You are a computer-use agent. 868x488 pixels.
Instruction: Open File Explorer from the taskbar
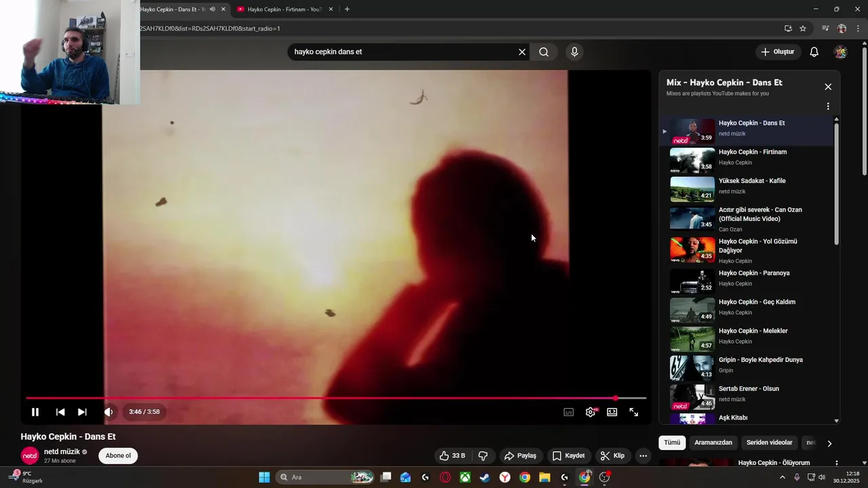[x=545, y=478]
